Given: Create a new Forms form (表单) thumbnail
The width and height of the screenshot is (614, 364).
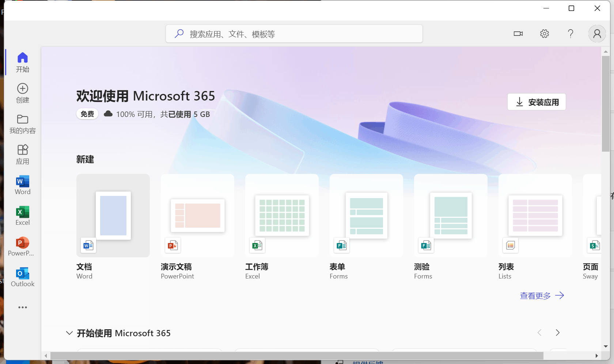Looking at the screenshot, I should click(367, 216).
